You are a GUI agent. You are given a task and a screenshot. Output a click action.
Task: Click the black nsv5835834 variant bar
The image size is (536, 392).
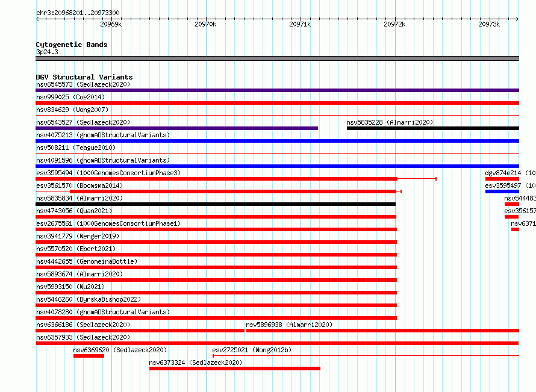(x=216, y=204)
